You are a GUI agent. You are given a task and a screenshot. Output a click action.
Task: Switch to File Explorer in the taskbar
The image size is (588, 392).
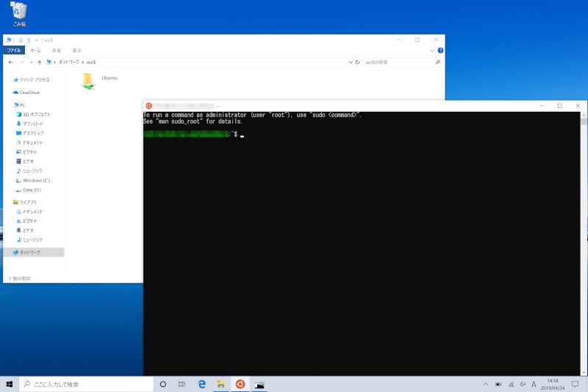(221, 384)
